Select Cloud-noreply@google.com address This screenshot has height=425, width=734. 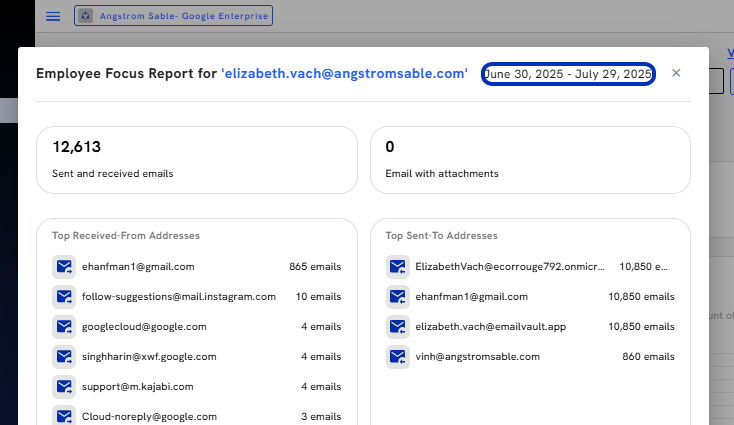click(x=149, y=417)
